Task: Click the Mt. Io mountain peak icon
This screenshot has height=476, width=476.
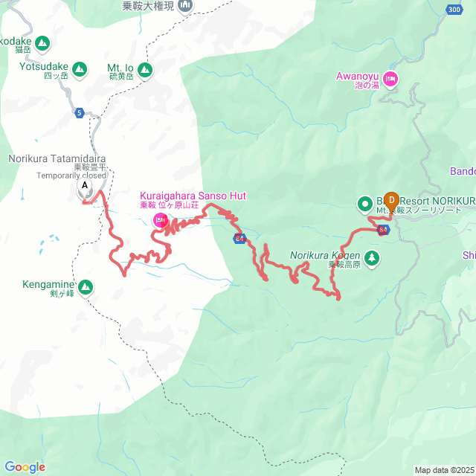Action: coord(145,71)
